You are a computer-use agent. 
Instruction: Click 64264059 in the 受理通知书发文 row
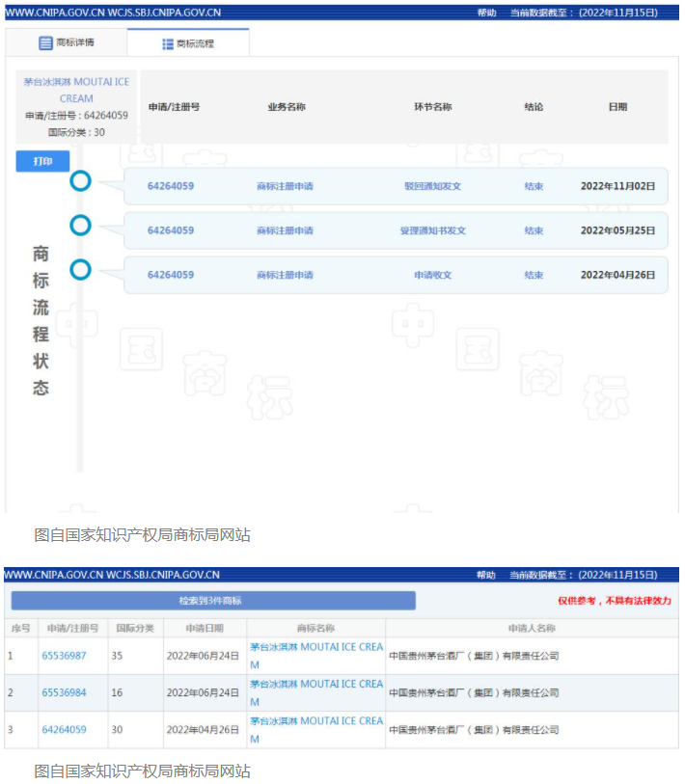(171, 230)
